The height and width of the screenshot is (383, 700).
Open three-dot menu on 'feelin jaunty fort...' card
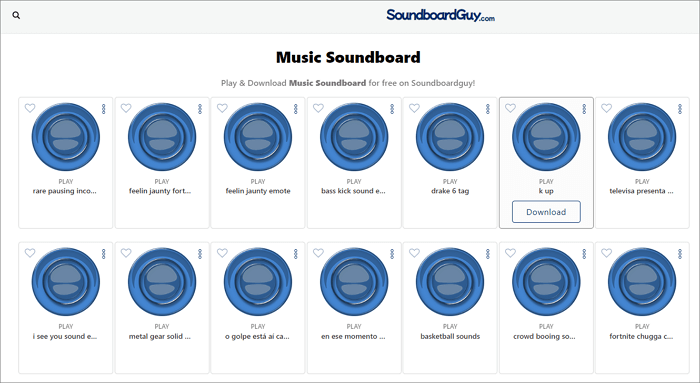(200, 109)
